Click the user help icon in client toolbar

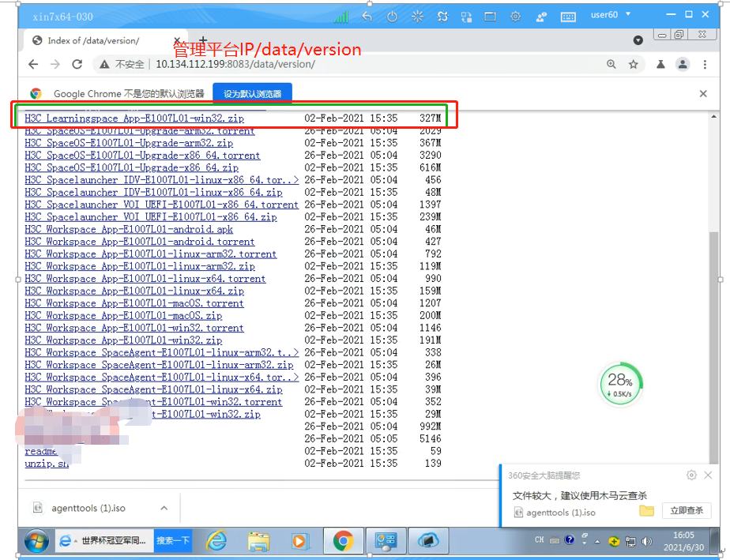[541, 17]
